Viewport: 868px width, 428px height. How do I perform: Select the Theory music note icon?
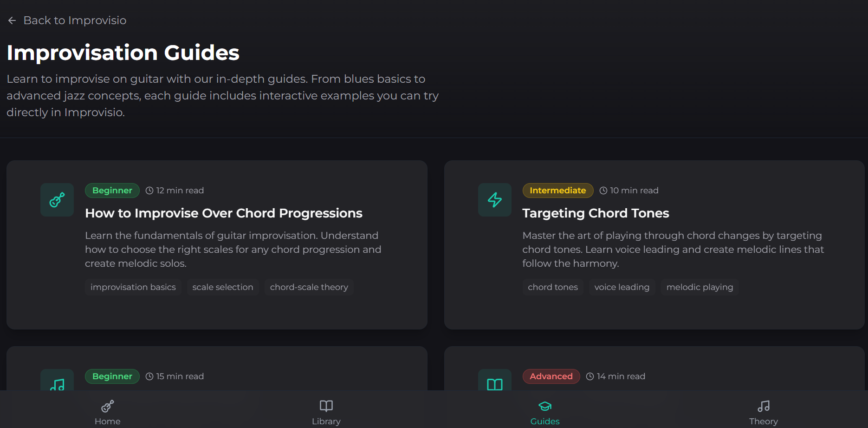point(763,406)
